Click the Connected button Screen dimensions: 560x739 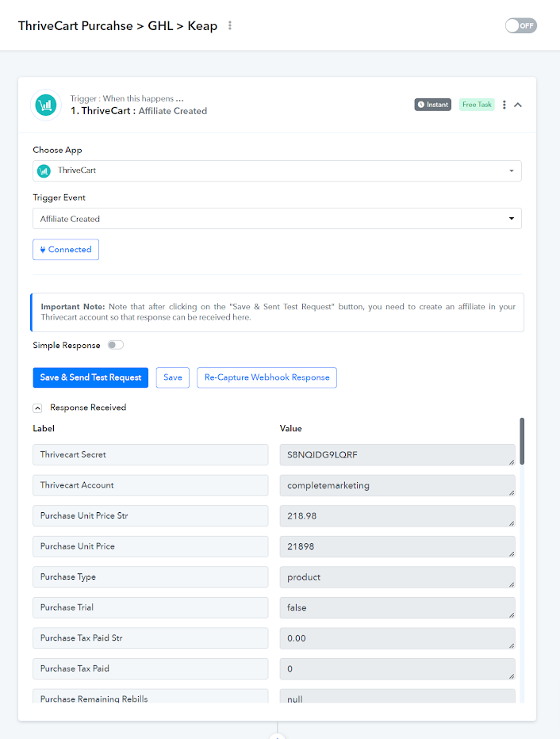[x=66, y=249]
